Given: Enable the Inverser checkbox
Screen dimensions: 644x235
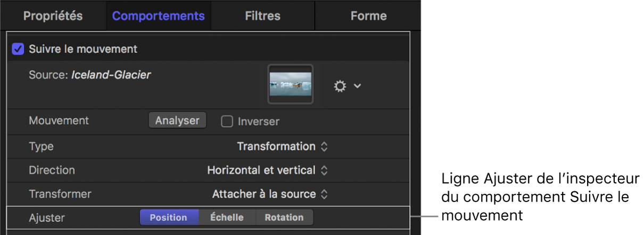Looking at the screenshot, I should (x=227, y=122).
